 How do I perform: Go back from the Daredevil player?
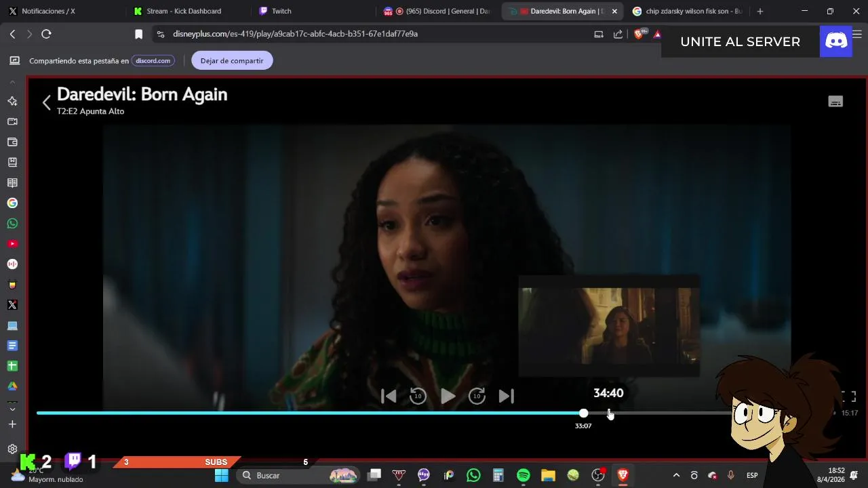click(x=46, y=102)
